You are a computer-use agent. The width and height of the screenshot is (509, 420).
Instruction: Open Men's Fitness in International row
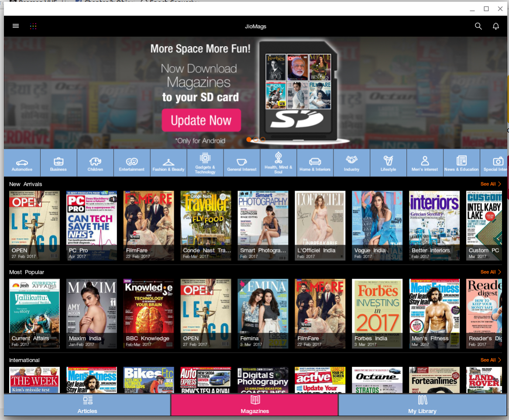92,380
